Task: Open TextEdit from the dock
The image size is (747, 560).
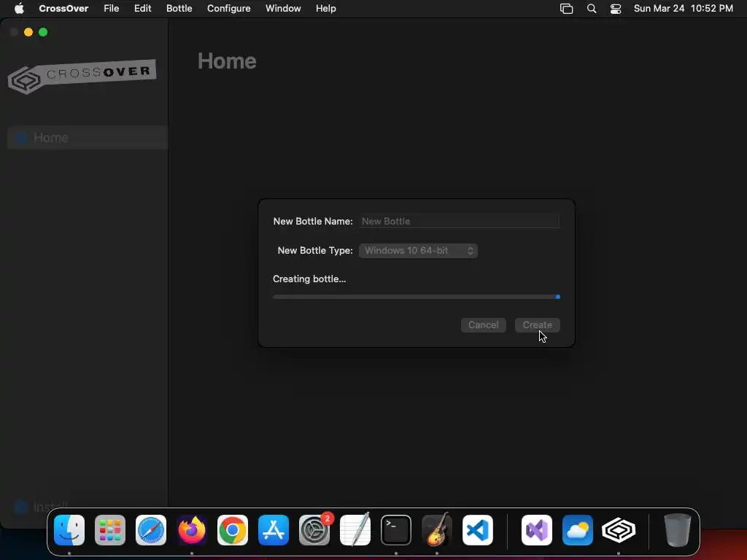Action: coord(355,530)
